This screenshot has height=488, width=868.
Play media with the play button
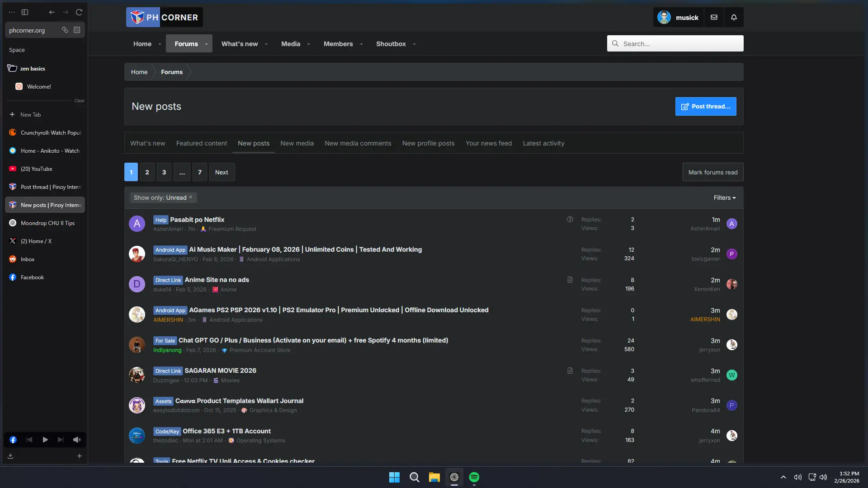45,440
